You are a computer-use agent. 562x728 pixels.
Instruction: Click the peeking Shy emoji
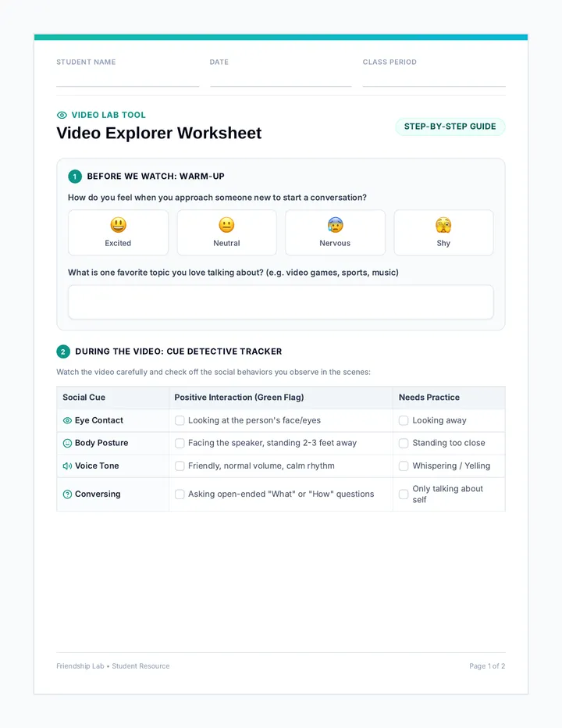pos(443,225)
